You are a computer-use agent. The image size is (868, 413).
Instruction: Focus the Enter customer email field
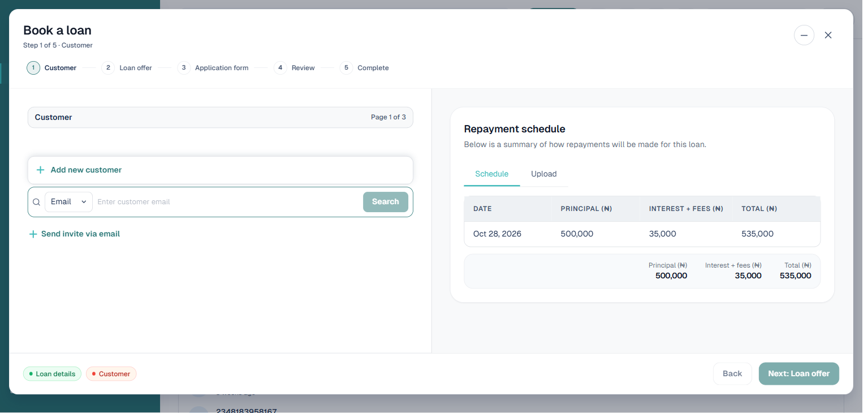tap(228, 202)
